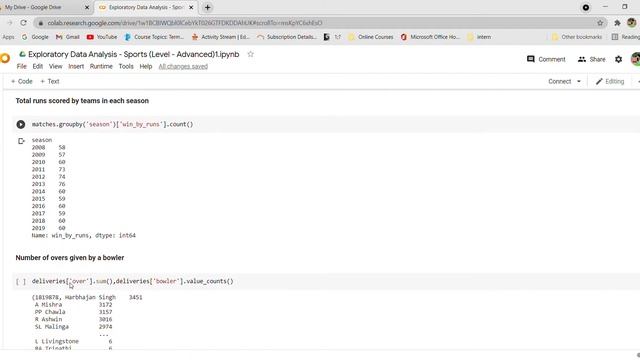Screen dimensions: 640x360
Task: Switch to My Drive browser tab
Action: (x=41, y=7)
